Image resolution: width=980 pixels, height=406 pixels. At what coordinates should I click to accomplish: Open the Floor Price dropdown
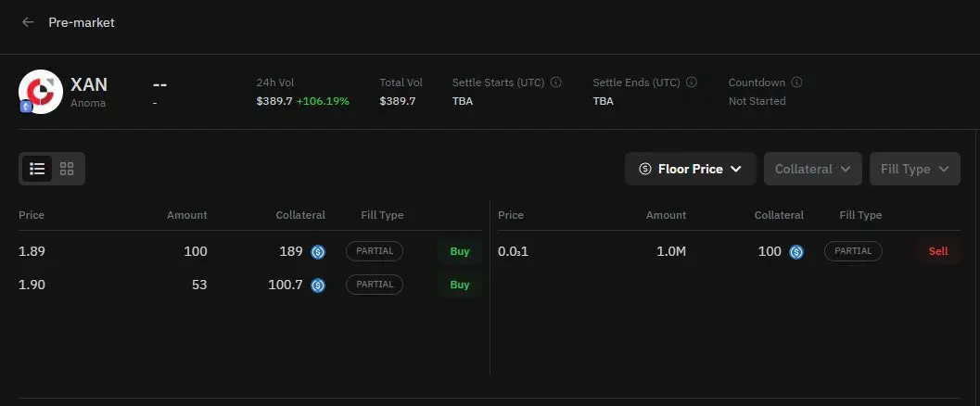(691, 169)
